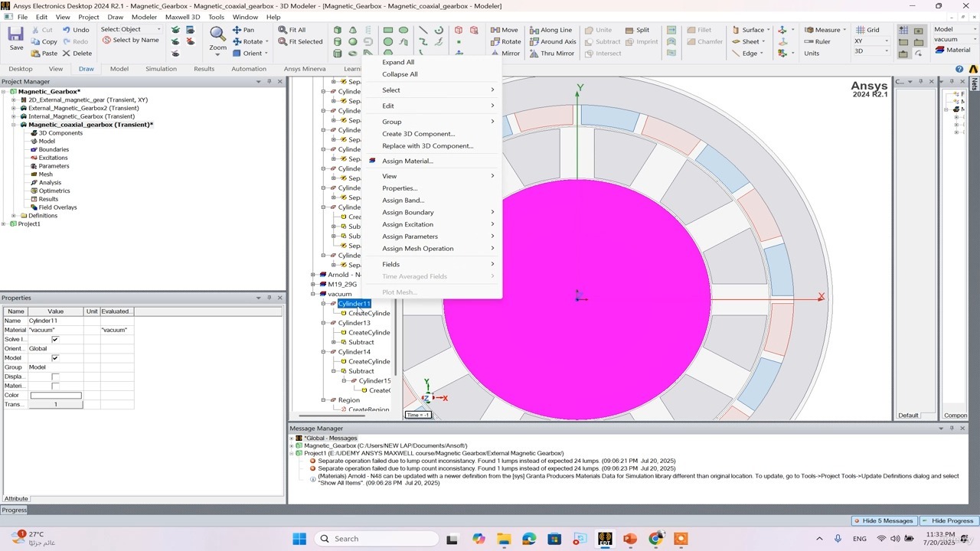The image size is (980, 551).
Task: Select Excitations in Project Manager
Action: click(53, 158)
